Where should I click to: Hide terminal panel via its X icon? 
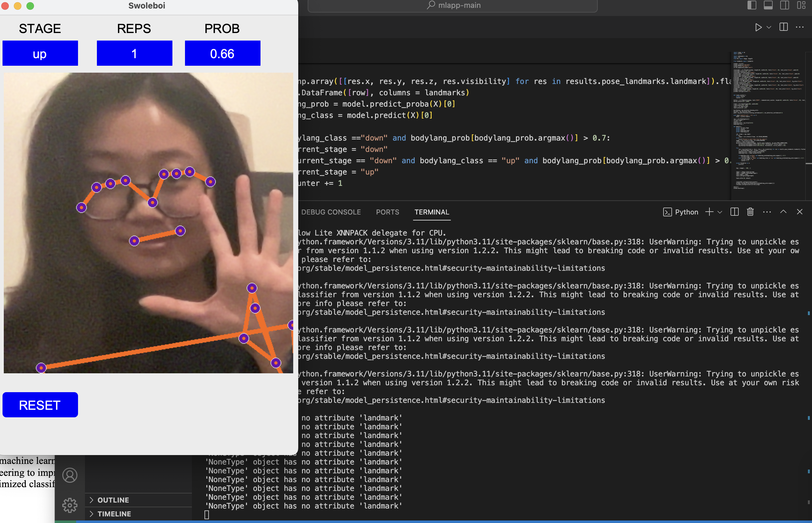tap(799, 212)
